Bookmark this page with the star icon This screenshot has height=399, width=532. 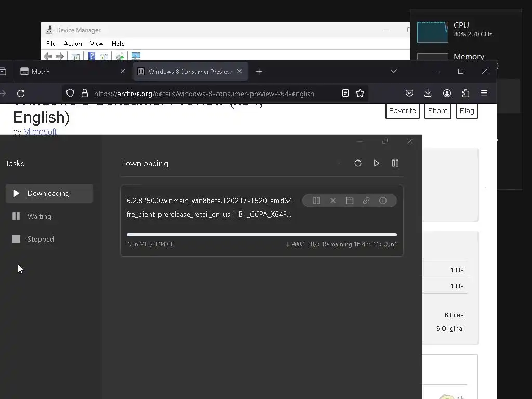[x=360, y=94]
